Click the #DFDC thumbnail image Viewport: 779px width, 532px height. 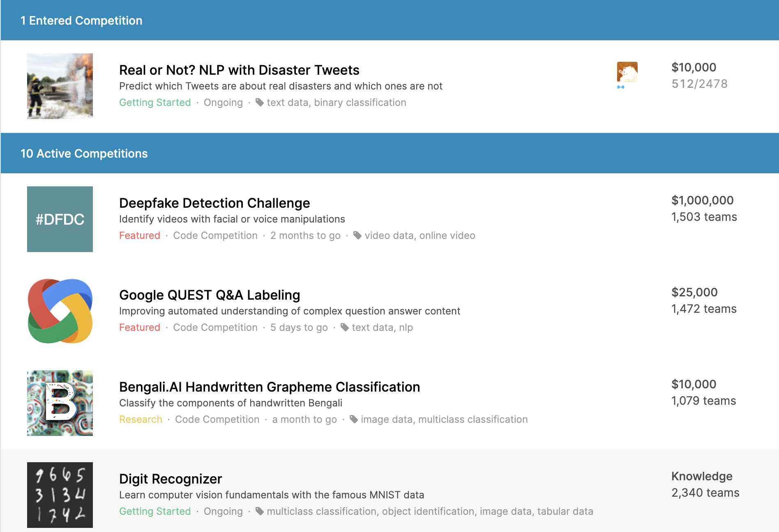coord(60,219)
